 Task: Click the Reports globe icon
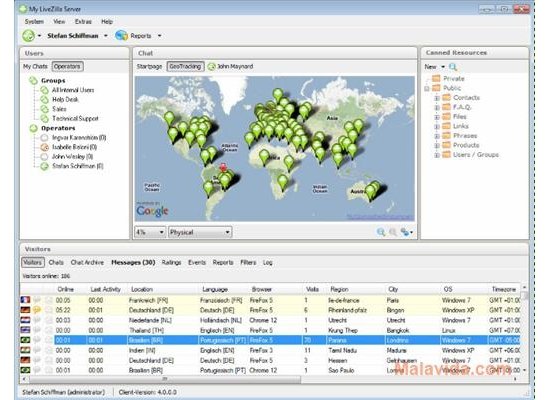[x=121, y=35]
